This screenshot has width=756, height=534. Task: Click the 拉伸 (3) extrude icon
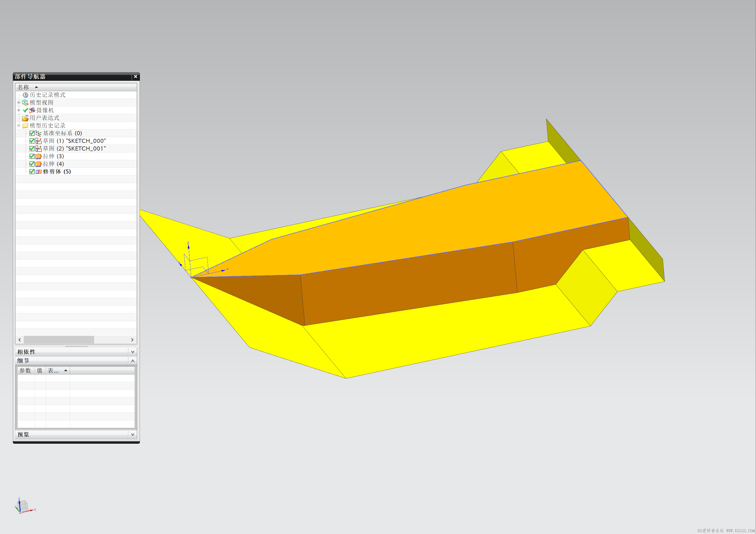click(x=39, y=156)
